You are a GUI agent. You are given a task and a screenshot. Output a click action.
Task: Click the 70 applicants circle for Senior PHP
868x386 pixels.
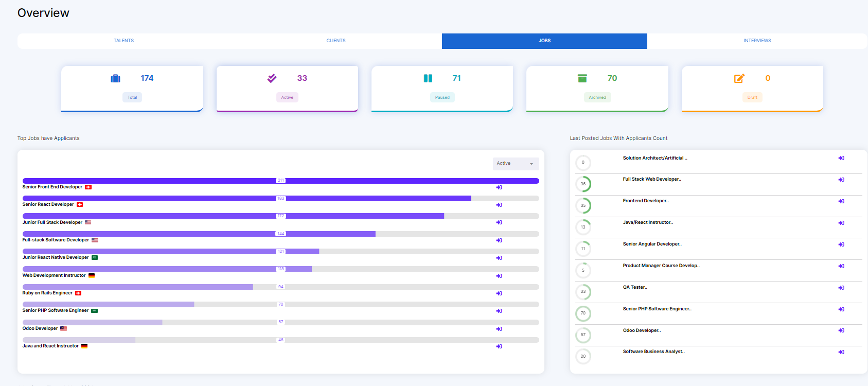click(583, 313)
